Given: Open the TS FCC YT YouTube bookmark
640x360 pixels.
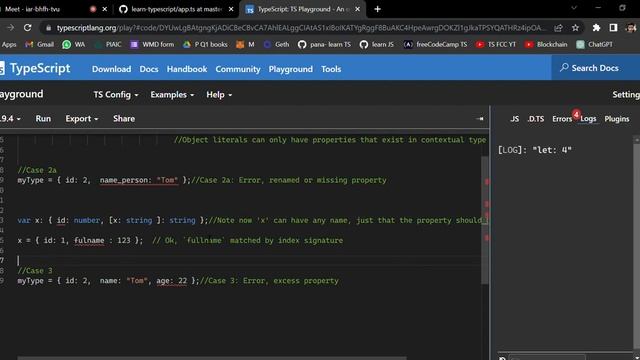Looking at the screenshot, I should [496, 44].
